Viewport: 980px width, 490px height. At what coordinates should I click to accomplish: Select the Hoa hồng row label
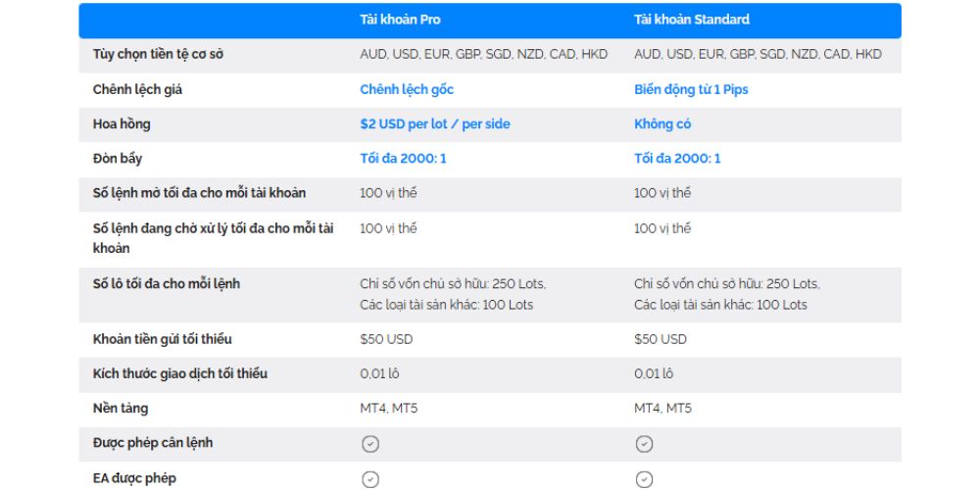tap(122, 124)
